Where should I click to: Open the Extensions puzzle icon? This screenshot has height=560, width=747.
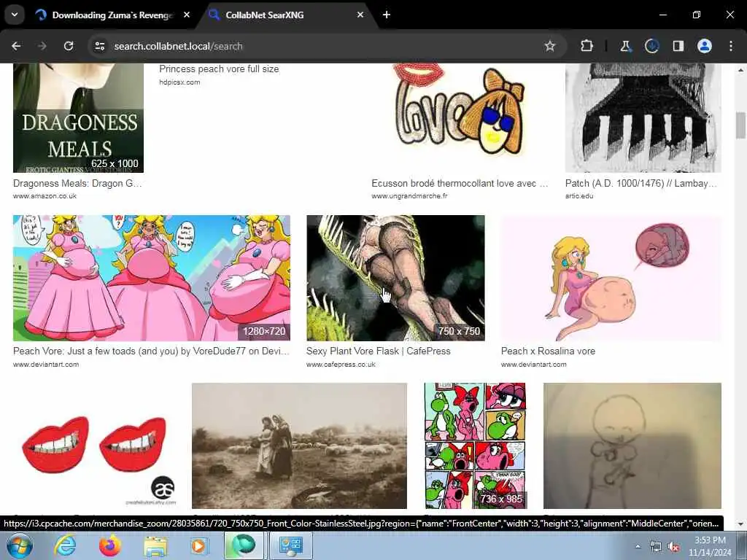click(x=587, y=46)
